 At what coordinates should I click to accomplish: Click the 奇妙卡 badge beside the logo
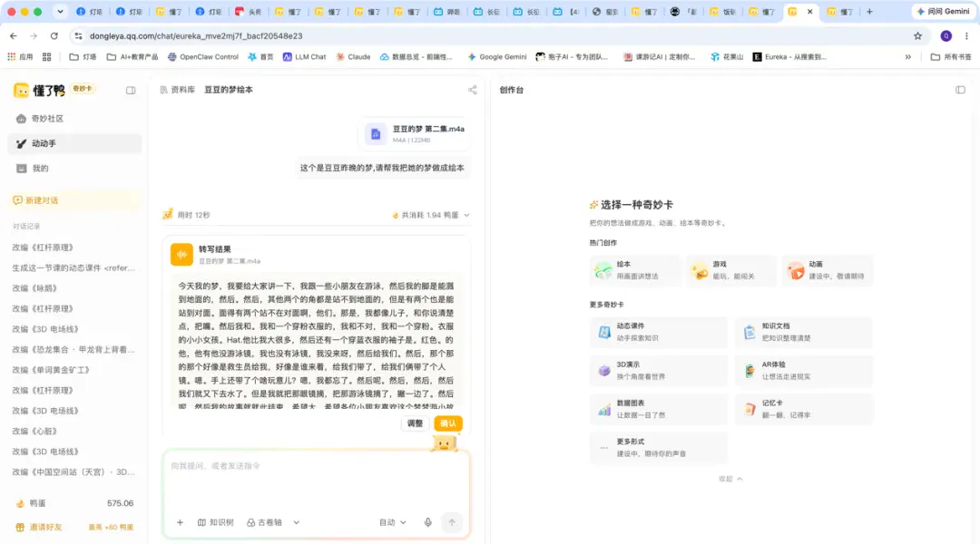[82, 89]
